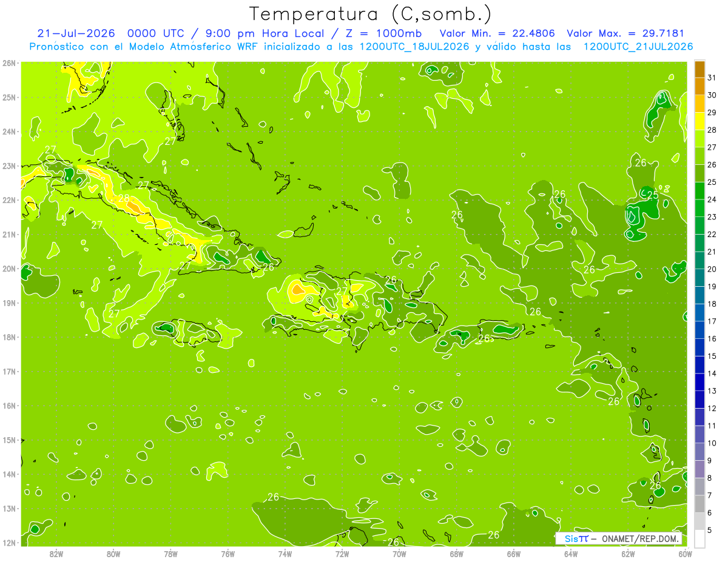
Task: Click the 80W longitude axis label
Action: coord(113,554)
